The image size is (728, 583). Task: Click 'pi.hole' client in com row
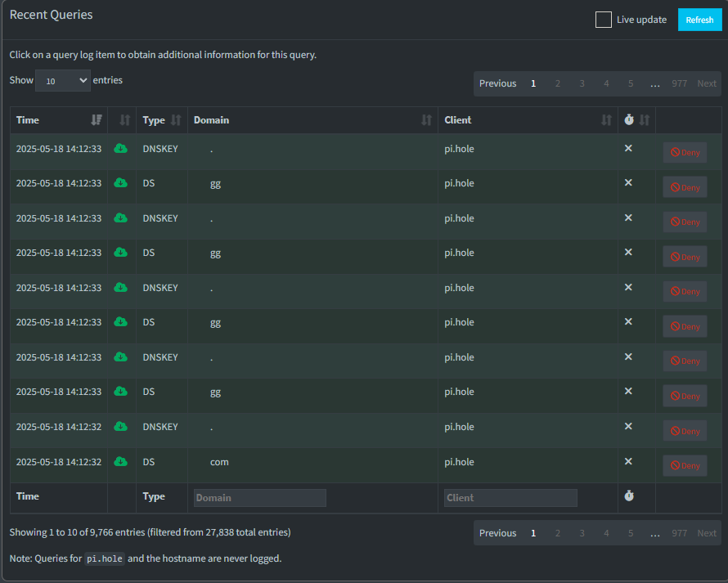[459, 462]
